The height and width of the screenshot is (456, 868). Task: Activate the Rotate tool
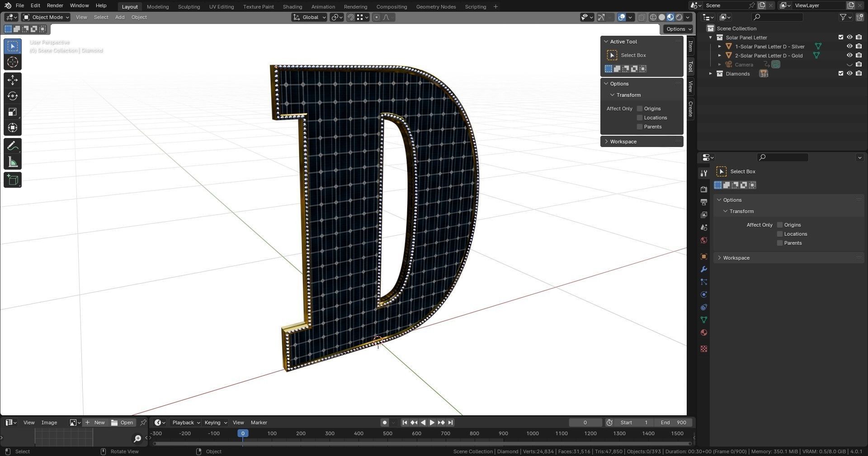coord(13,96)
